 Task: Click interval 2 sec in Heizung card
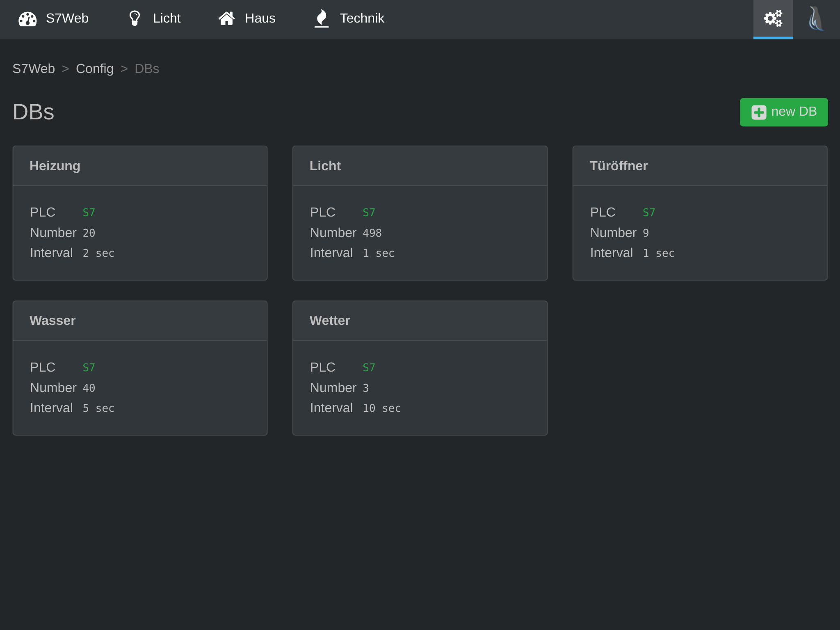[x=98, y=253]
